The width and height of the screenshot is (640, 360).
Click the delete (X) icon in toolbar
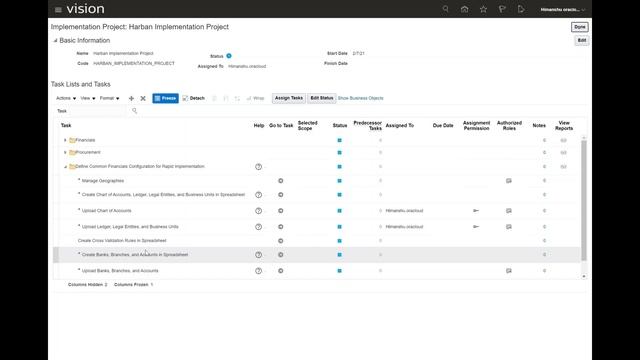click(x=143, y=98)
